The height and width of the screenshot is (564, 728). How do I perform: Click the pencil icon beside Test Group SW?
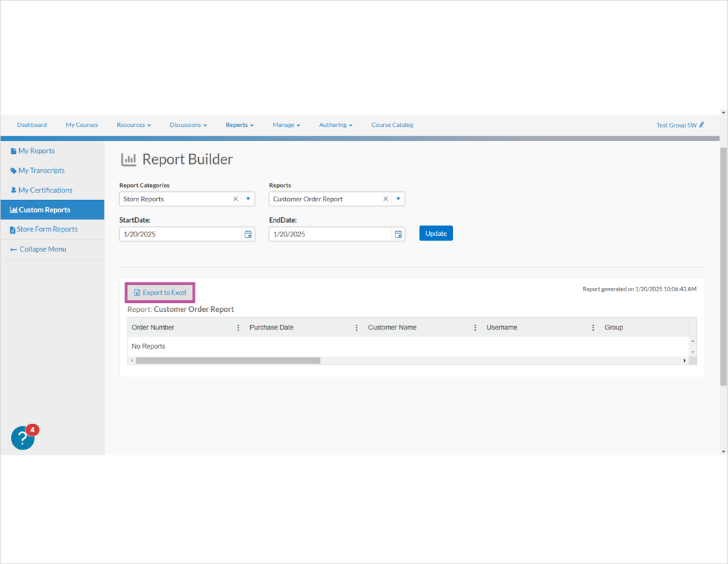click(x=701, y=125)
